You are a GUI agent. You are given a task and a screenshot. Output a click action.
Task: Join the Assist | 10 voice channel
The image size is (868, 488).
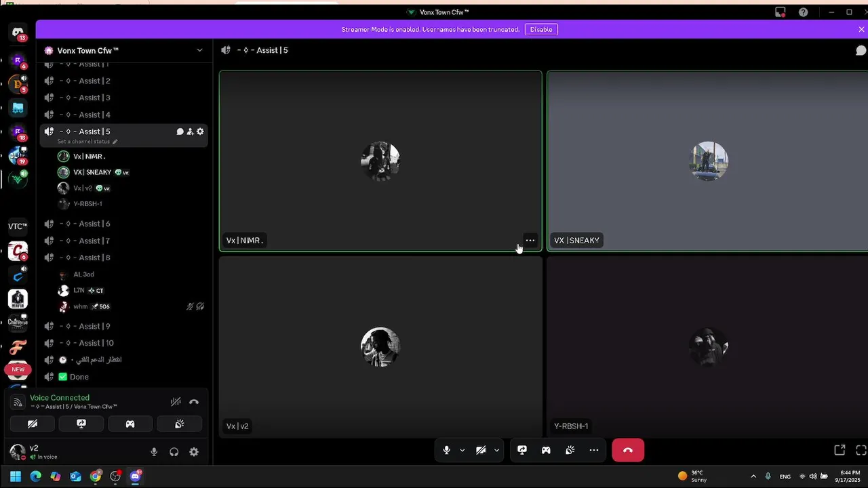click(x=124, y=343)
